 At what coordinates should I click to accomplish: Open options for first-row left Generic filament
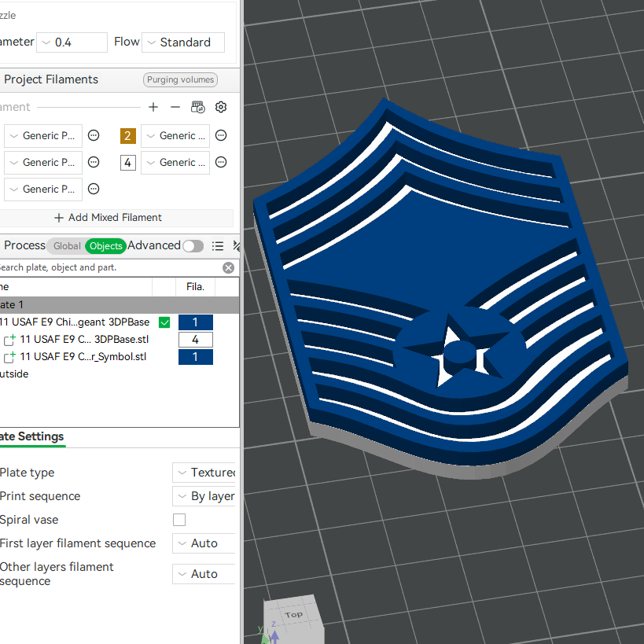click(x=94, y=135)
